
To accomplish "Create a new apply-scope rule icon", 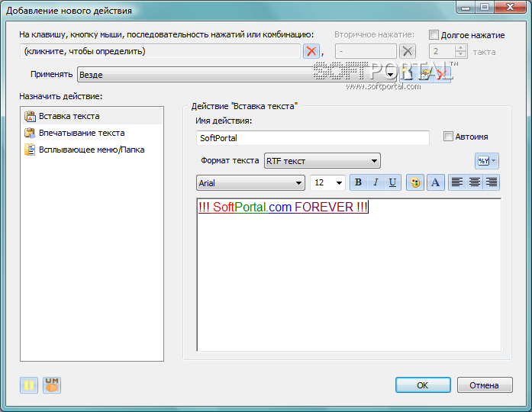I will click(408, 74).
